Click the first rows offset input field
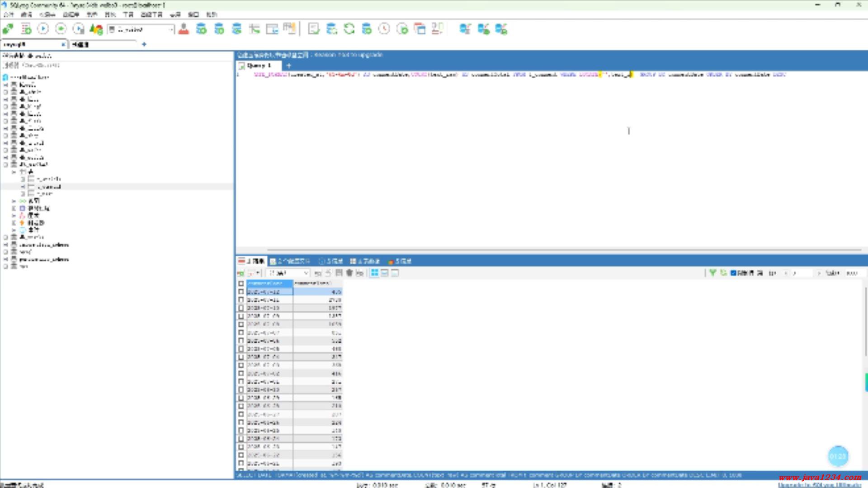 802,273
